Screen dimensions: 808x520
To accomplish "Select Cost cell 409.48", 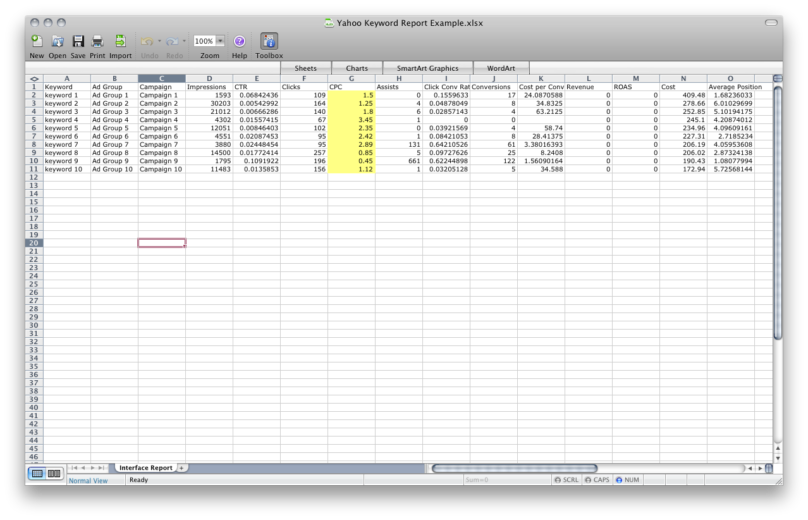I will tap(683, 95).
